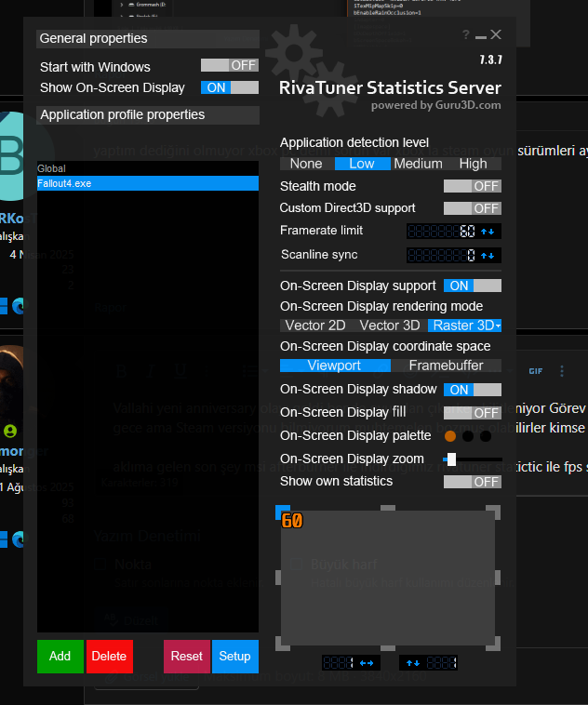This screenshot has height=705, width=588.
Task: Snap OSD to top-center marker
Action: point(388,508)
